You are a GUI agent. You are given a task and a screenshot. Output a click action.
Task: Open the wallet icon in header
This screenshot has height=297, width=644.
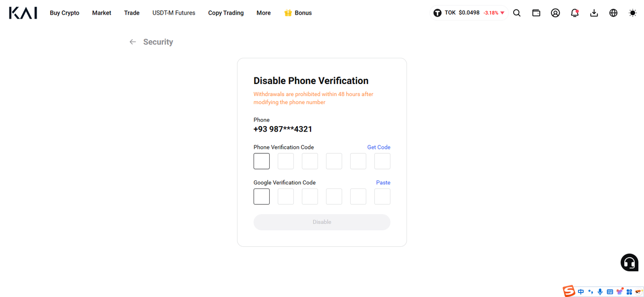point(536,13)
